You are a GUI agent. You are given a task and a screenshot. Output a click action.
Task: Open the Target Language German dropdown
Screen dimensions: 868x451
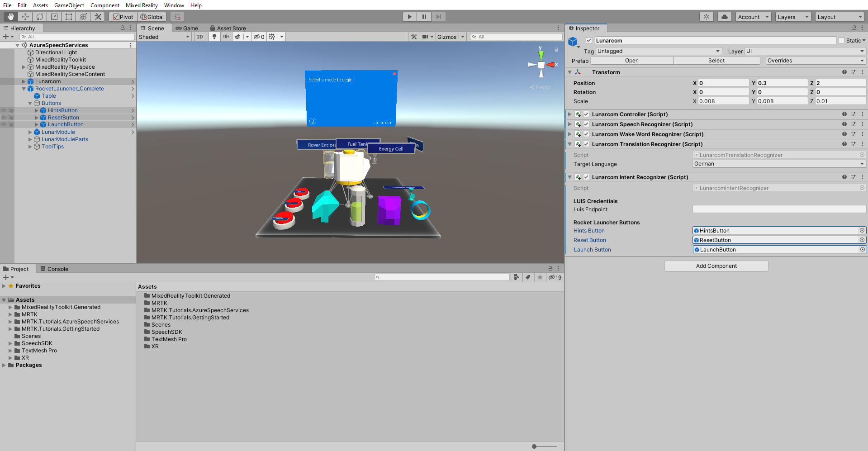click(779, 164)
